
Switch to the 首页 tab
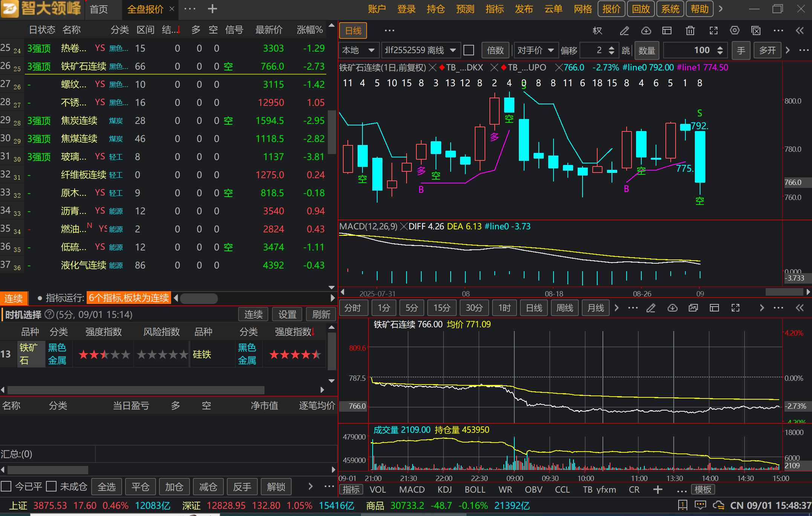tap(99, 9)
